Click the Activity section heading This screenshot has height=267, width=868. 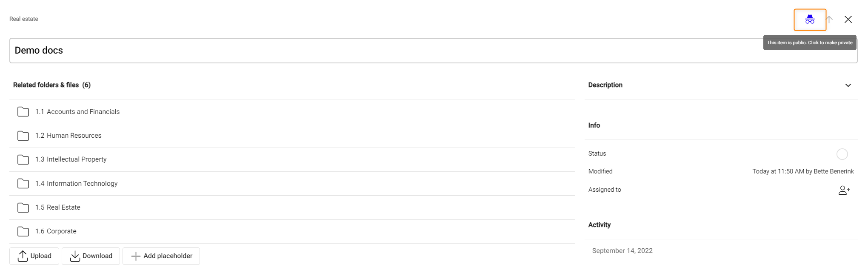(599, 225)
